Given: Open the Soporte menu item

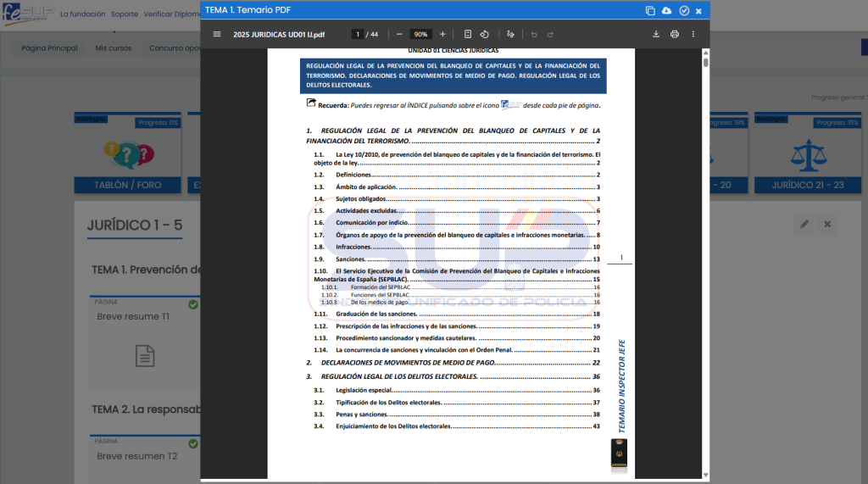Looking at the screenshot, I should [x=125, y=14].
